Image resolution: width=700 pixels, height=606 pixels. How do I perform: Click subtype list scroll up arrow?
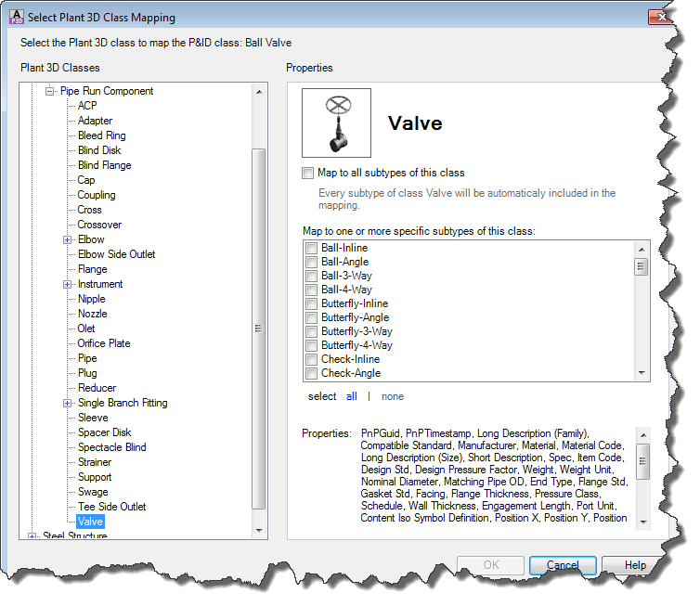(x=642, y=249)
